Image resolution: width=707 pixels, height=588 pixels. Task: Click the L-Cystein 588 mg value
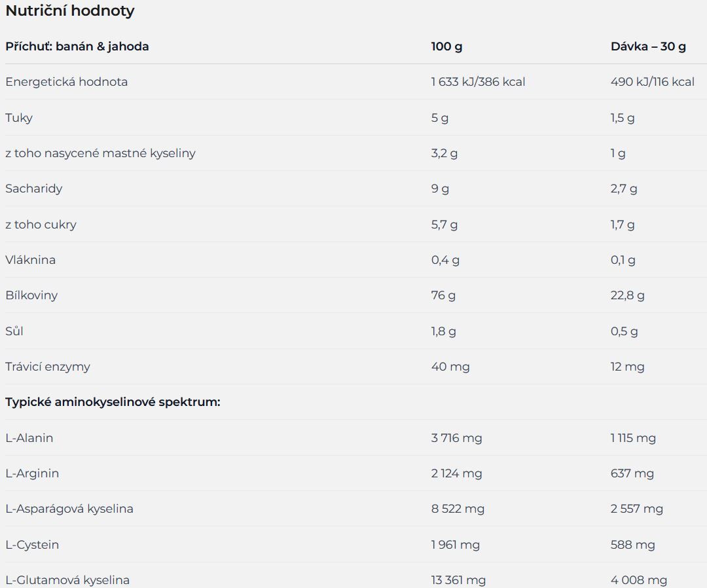click(632, 545)
